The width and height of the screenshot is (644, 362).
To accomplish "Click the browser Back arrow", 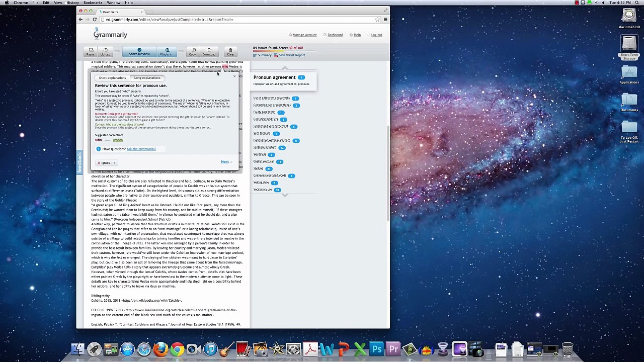I will [80, 20].
